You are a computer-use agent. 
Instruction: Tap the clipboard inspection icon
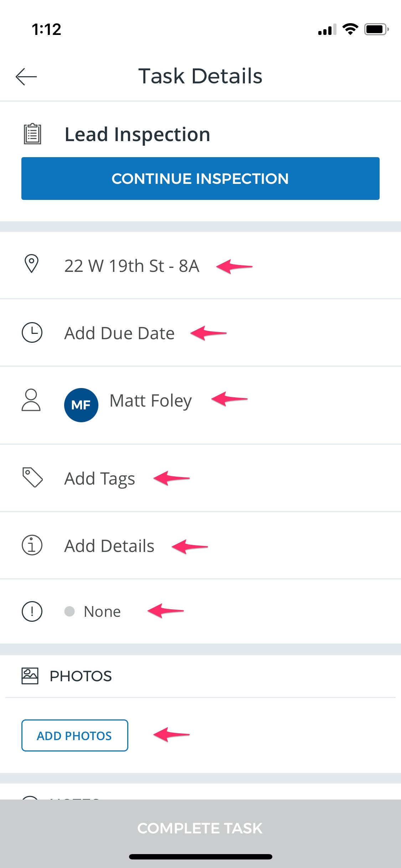[x=32, y=134]
